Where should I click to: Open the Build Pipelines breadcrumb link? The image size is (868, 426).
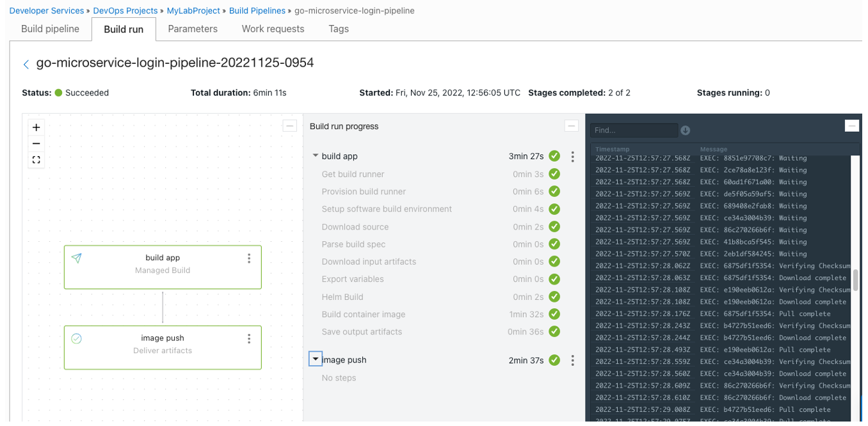(x=257, y=10)
